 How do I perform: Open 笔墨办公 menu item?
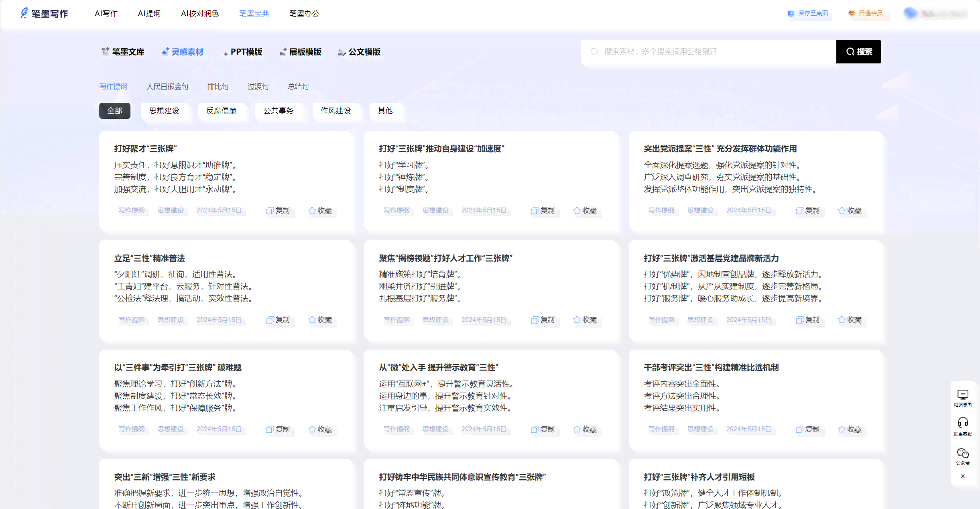304,13
